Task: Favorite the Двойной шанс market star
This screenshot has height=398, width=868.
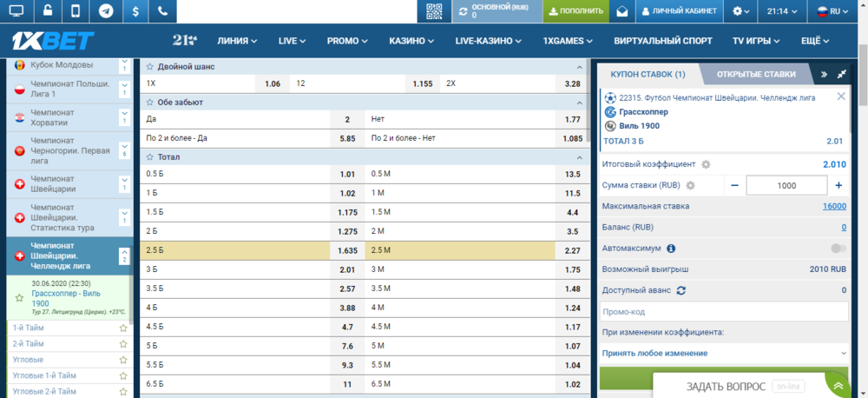Action: (x=149, y=67)
